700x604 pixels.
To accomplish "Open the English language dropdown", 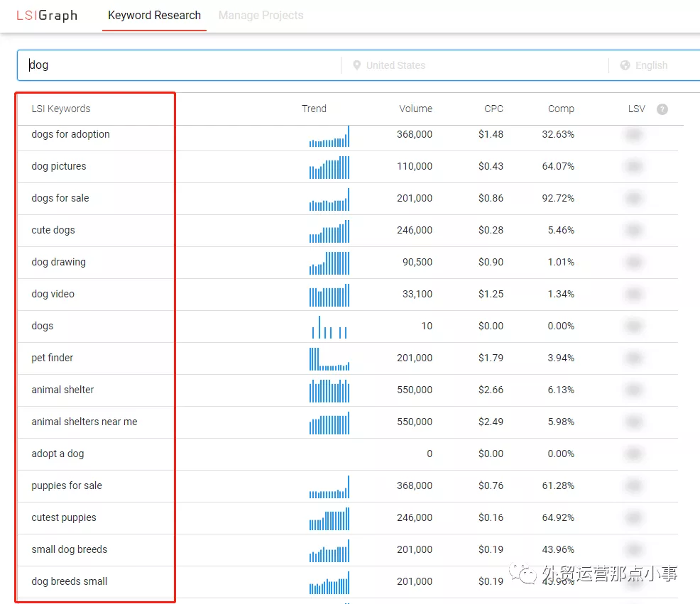I will [651, 65].
